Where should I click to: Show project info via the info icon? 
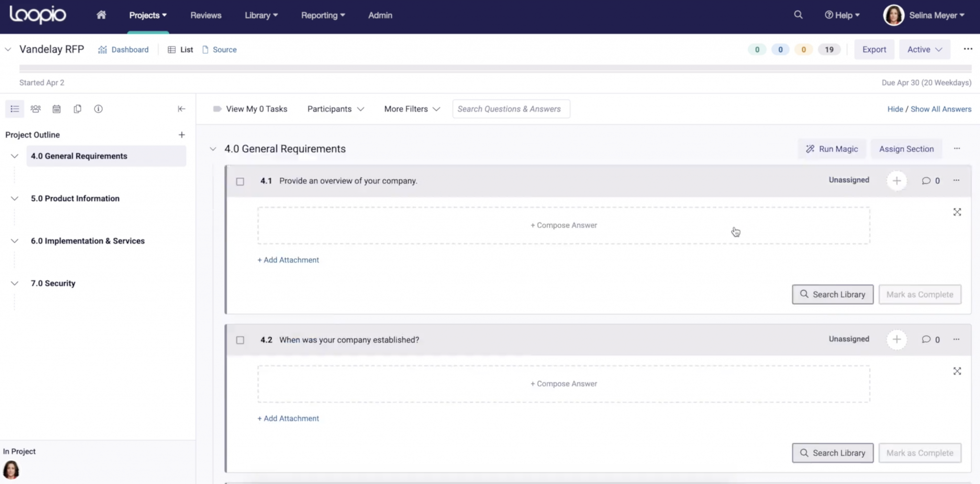[98, 109]
